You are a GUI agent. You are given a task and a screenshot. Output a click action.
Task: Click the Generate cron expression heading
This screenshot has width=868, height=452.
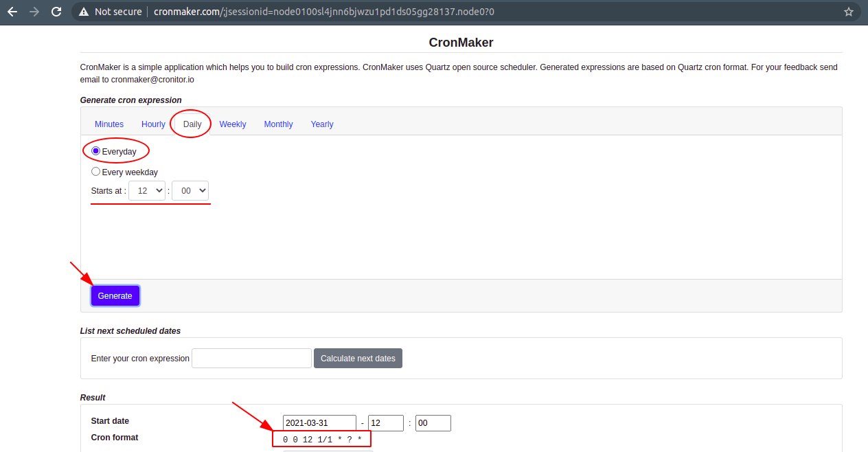click(131, 100)
